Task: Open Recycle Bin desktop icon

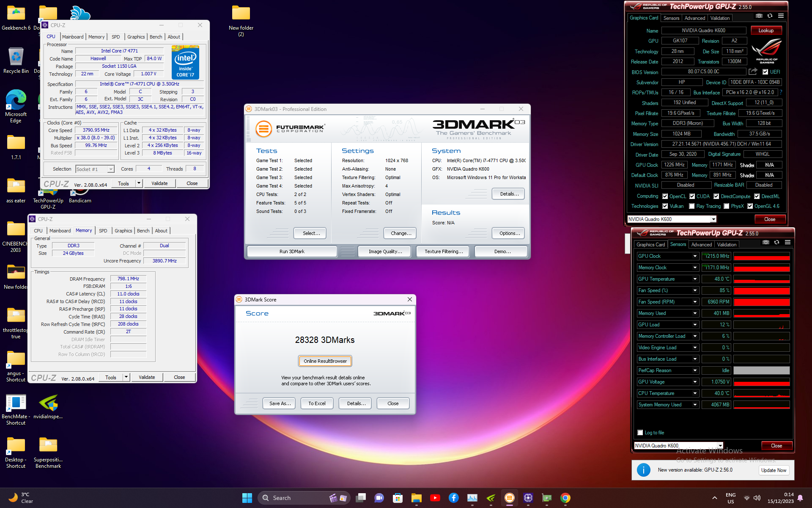Action: pyautogui.click(x=16, y=61)
